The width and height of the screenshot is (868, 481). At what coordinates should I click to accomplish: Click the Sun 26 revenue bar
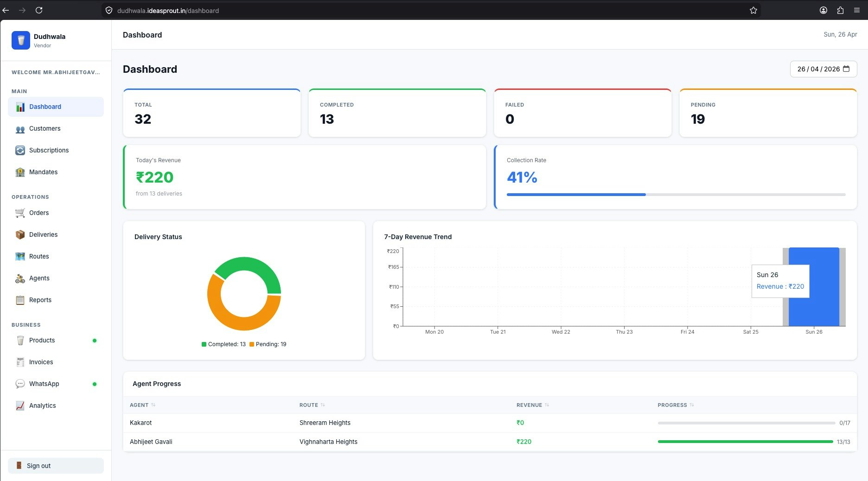point(814,287)
